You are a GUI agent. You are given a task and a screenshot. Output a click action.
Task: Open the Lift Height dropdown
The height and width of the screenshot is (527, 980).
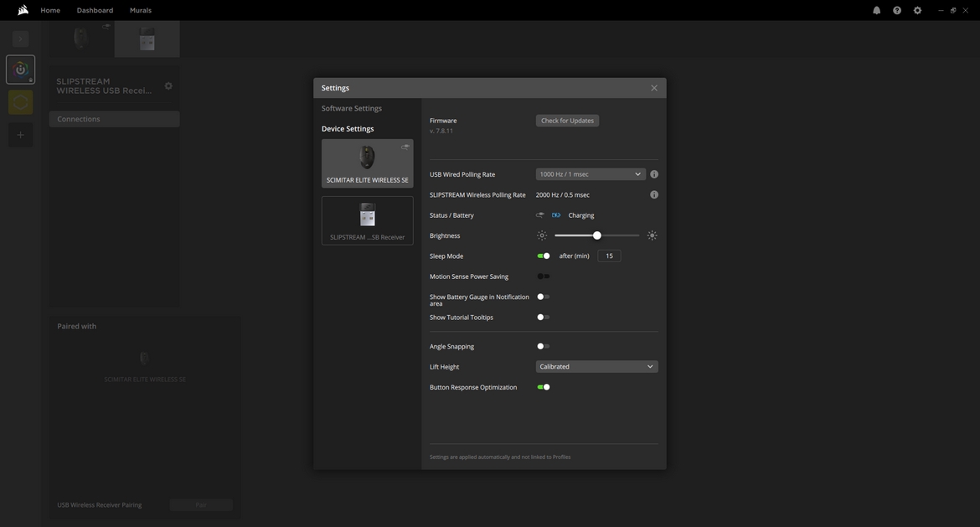click(597, 367)
